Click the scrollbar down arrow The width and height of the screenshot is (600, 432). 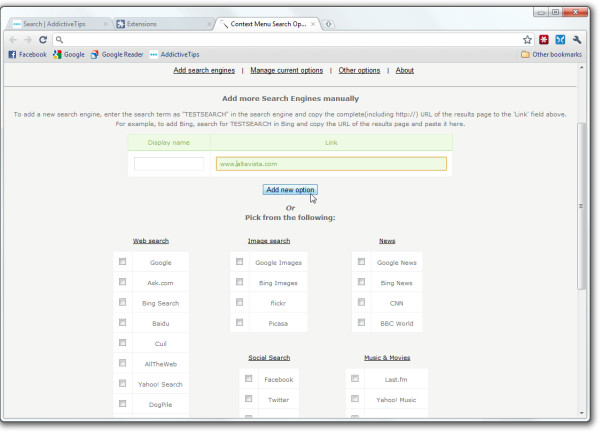pos(582,413)
